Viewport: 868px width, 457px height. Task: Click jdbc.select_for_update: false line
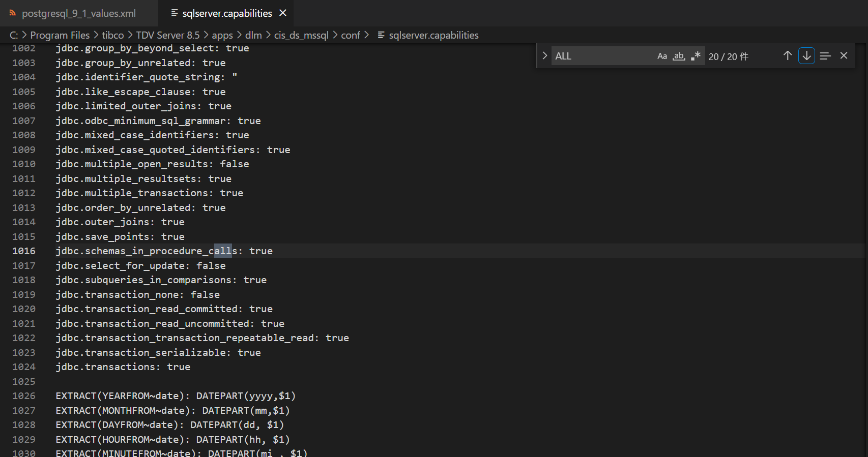click(x=141, y=266)
